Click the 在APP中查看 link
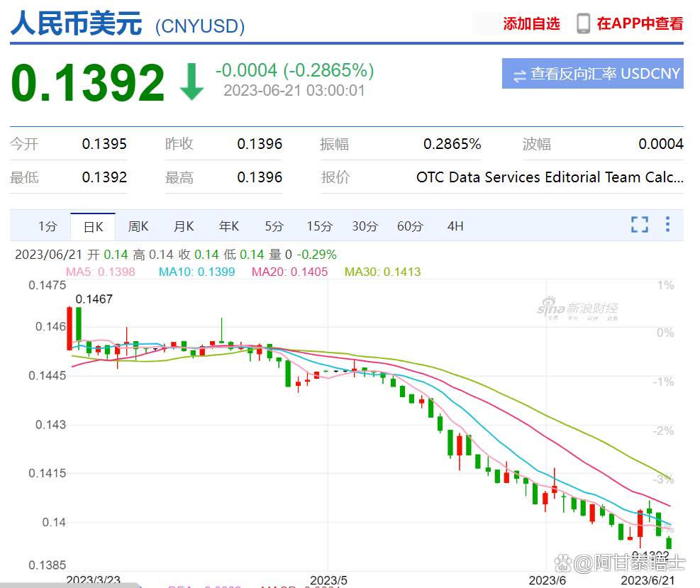This screenshot has height=588, width=700. 640,23
